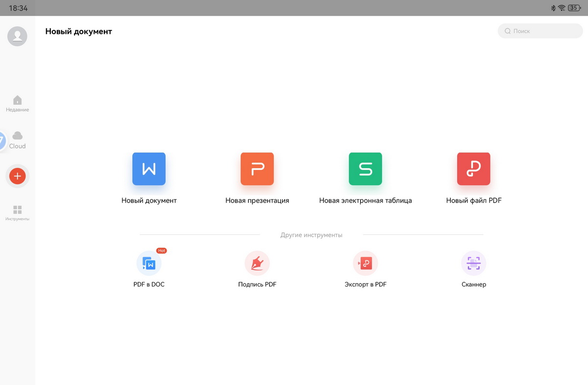Click the 'Сканнер' label
The width and height of the screenshot is (588, 385).
click(474, 284)
